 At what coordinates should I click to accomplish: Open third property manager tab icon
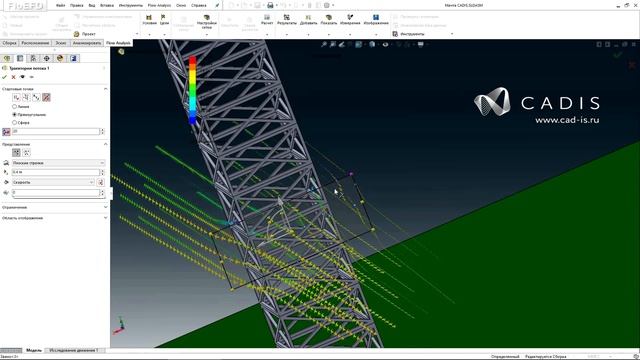pos(33,58)
